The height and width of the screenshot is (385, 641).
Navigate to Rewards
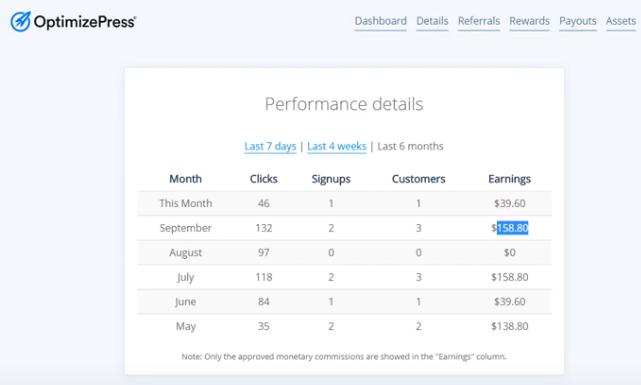tap(529, 21)
